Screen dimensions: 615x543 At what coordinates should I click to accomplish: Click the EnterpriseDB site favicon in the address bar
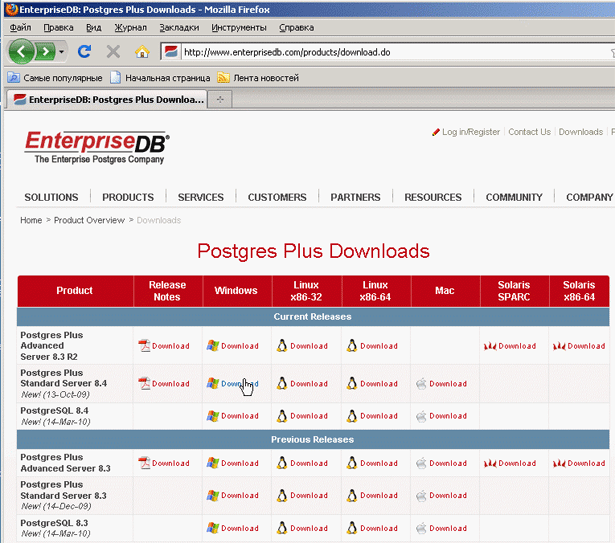[x=171, y=52]
